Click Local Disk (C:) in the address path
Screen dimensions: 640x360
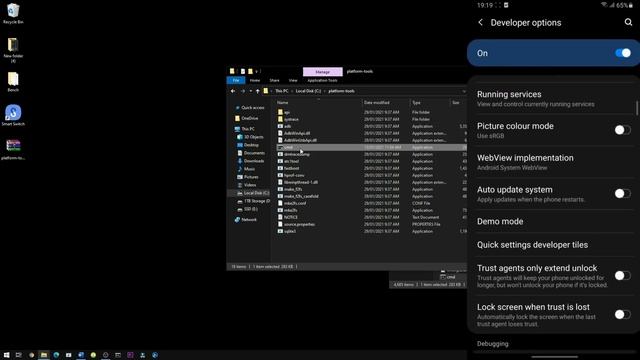(308, 91)
